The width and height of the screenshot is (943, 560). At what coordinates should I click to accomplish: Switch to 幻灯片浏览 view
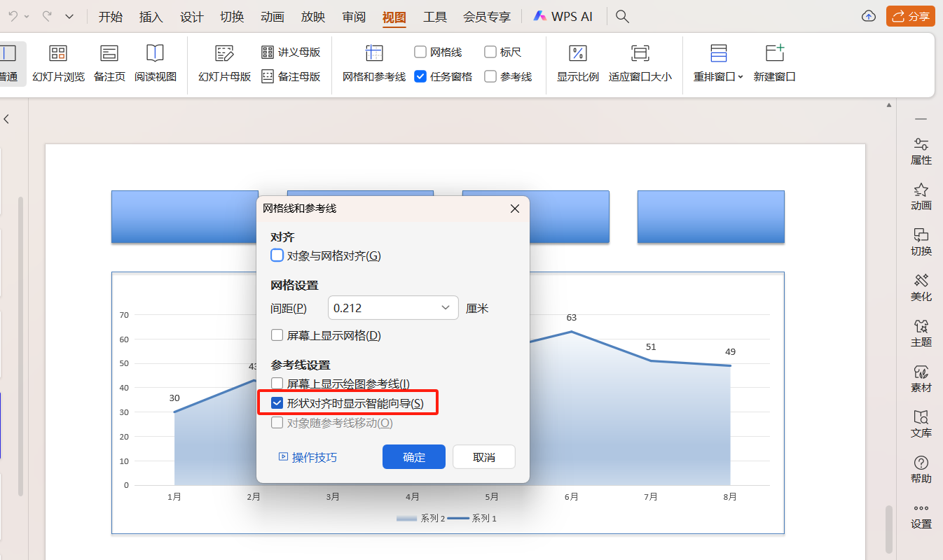[x=57, y=64]
